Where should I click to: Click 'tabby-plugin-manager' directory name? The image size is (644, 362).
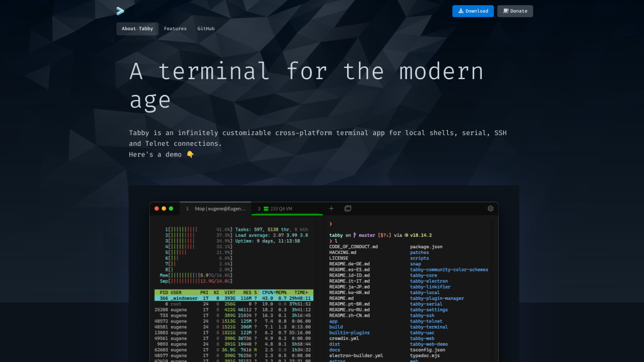(436, 299)
